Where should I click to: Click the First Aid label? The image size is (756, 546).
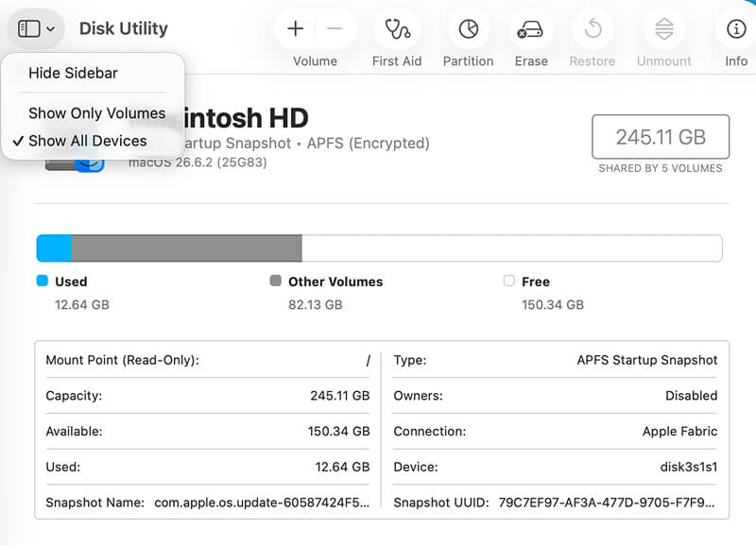coord(397,61)
